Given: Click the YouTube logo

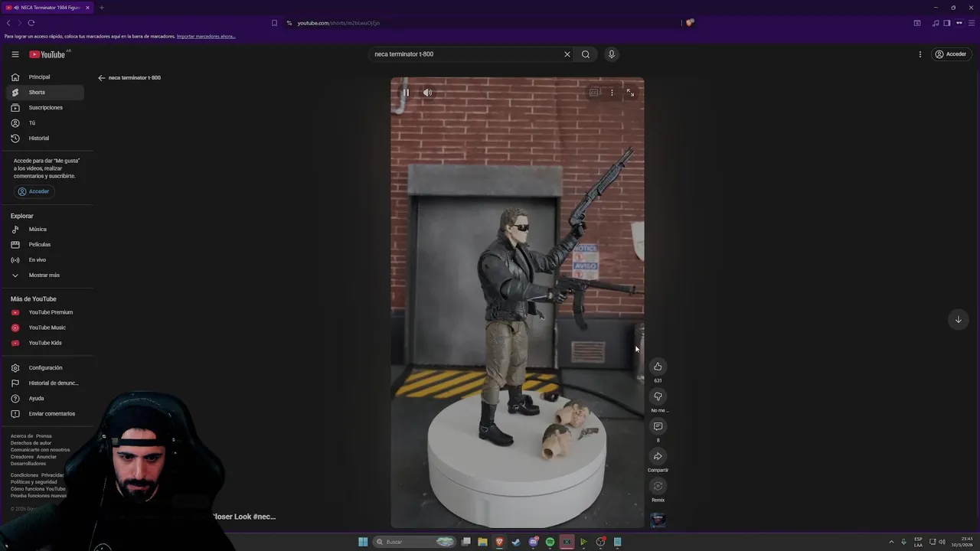Looking at the screenshot, I should click(x=47, y=54).
